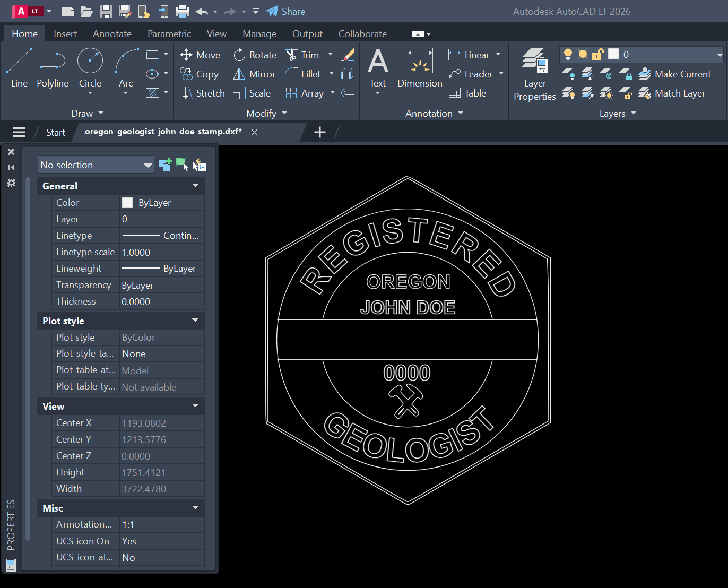728x588 pixels.
Task: Open the Insert ribbon tab
Action: click(65, 34)
